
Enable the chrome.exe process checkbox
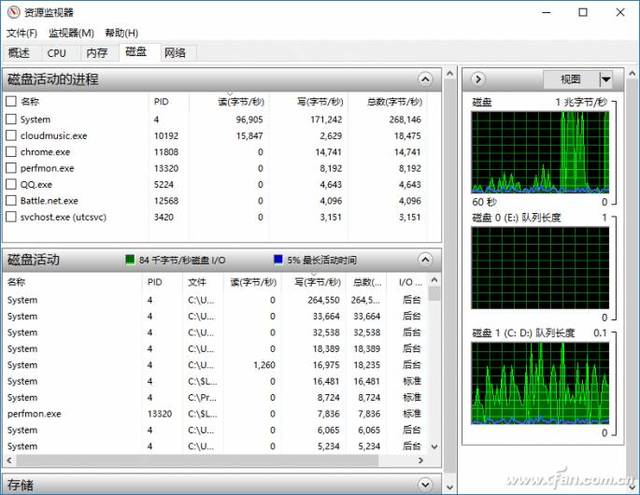point(11,152)
